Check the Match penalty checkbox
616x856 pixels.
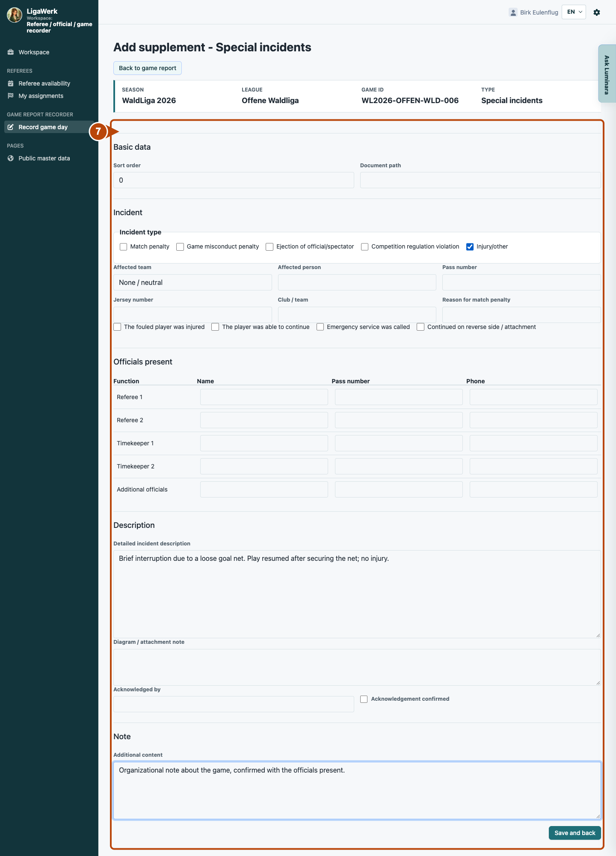tap(124, 247)
